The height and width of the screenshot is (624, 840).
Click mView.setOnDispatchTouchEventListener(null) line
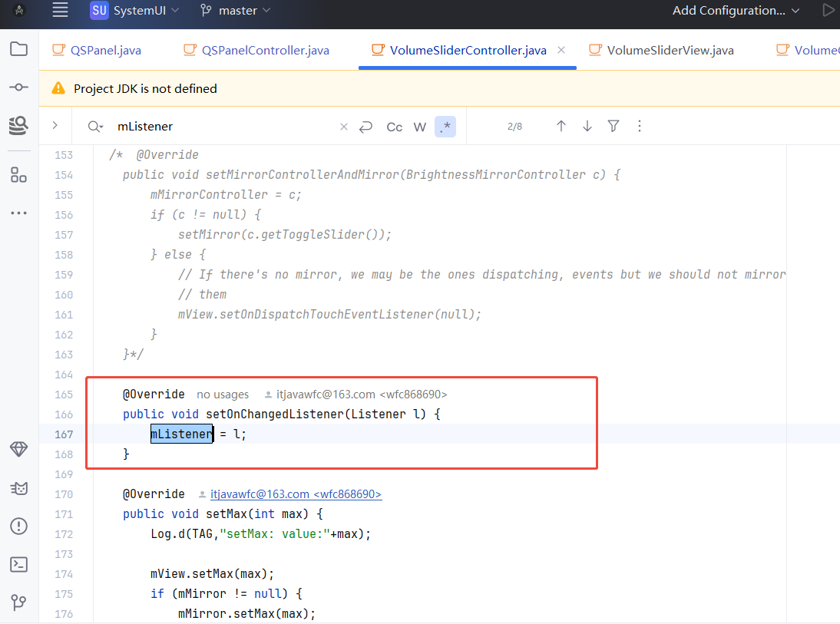pos(329,314)
